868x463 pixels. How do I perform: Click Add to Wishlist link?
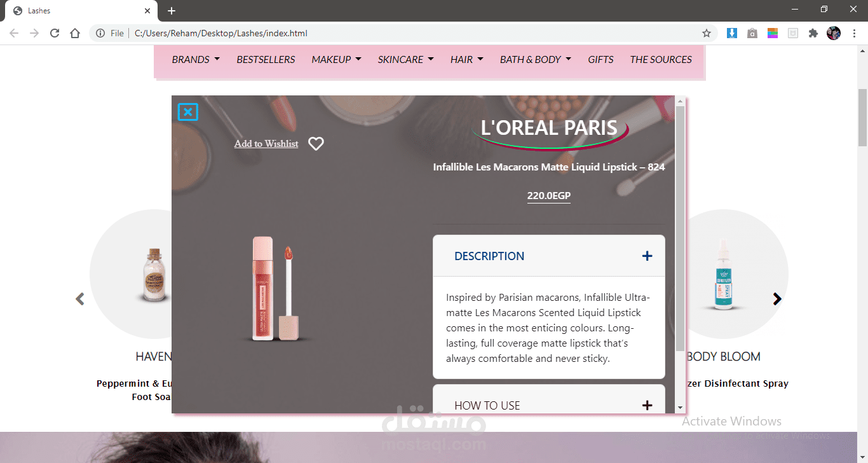[266, 144]
